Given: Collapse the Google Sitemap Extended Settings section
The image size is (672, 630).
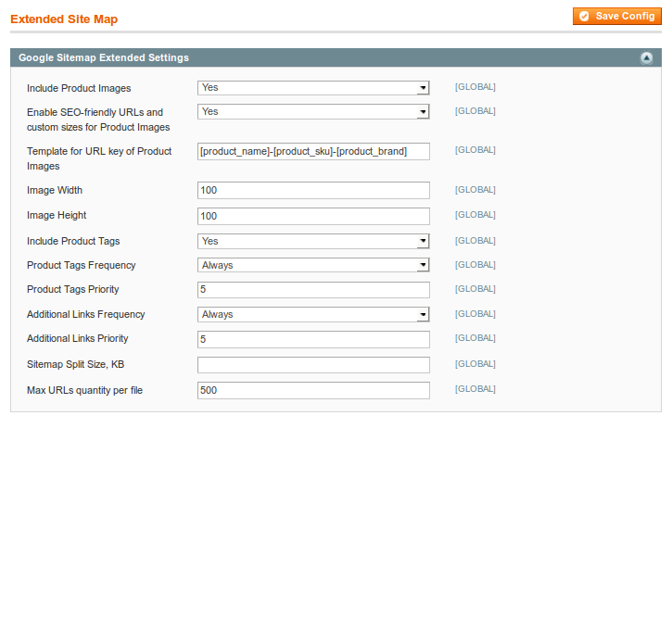Looking at the screenshot, I should pyautogui.click(x=646, y=57).
